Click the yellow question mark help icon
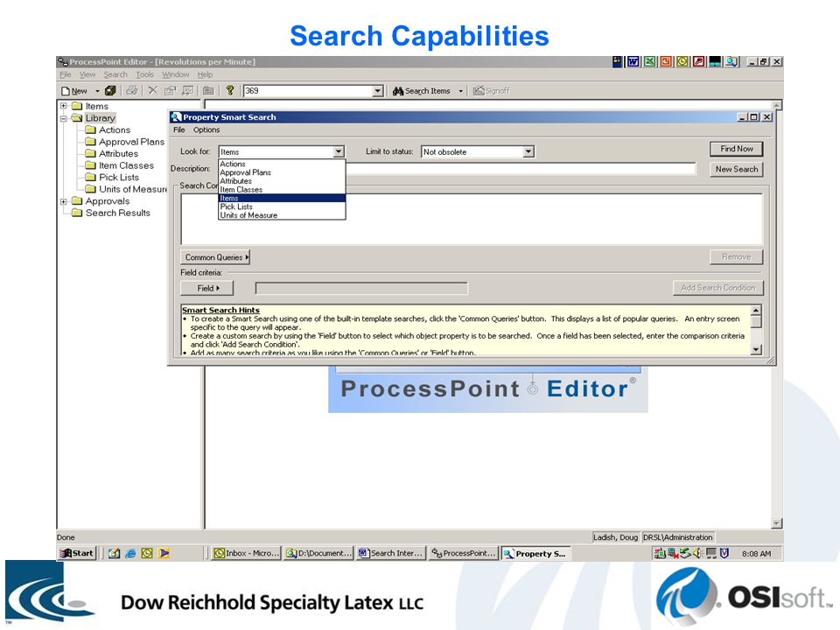Image resolution: width=840 pixels, height=630 pixels. coord(230,90)
